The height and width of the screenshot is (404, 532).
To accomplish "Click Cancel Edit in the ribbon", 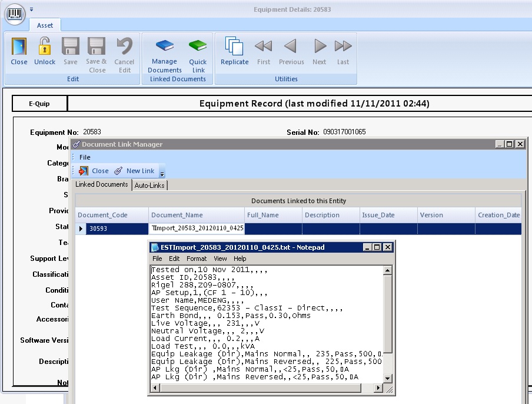I will point(124,55).
